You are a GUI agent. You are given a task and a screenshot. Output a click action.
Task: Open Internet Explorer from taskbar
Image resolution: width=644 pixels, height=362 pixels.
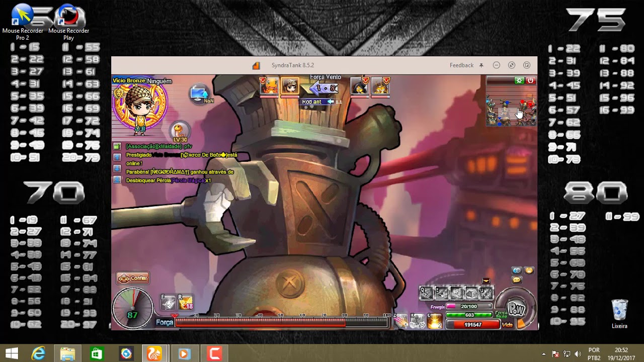(x=38, y=354)
